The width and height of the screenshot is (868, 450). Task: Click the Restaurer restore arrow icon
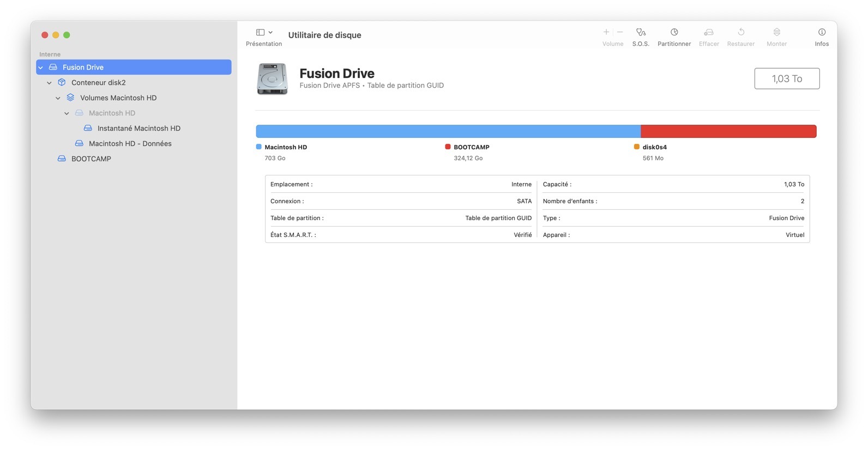(x=741, y=32)
